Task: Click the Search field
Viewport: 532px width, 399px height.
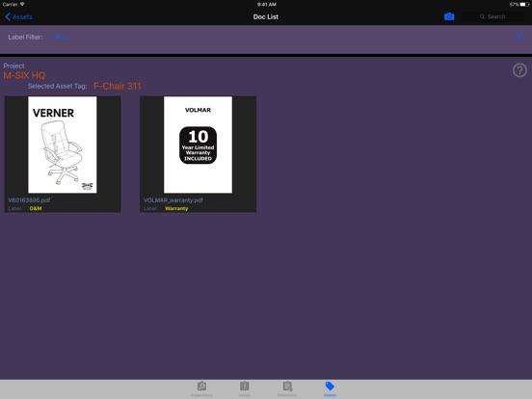Action: point(492,16)
